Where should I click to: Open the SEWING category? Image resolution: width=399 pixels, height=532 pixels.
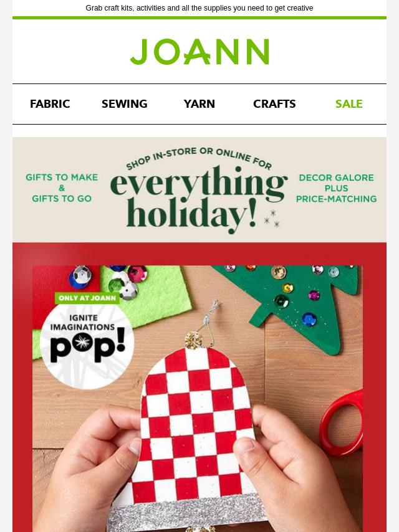point(124,104)
